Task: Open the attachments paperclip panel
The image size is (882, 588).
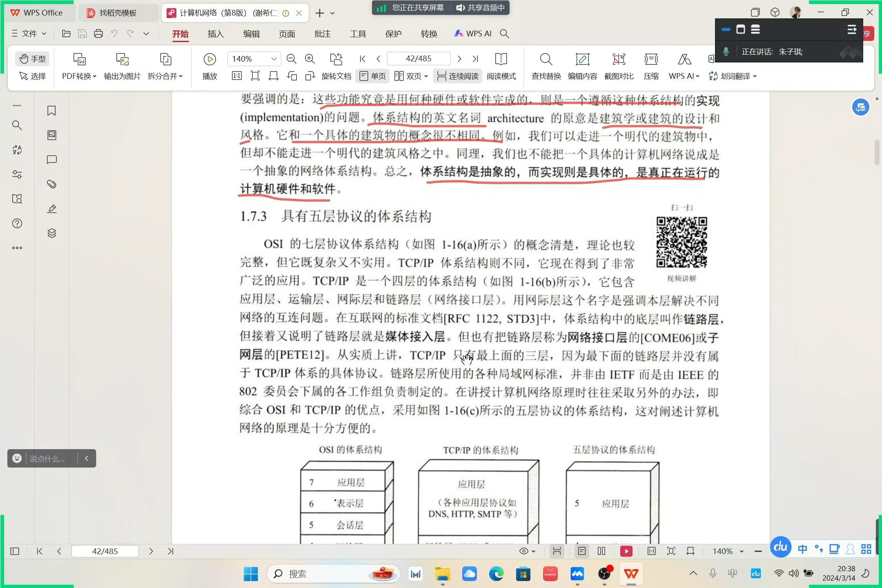Action: pos(51,184)
